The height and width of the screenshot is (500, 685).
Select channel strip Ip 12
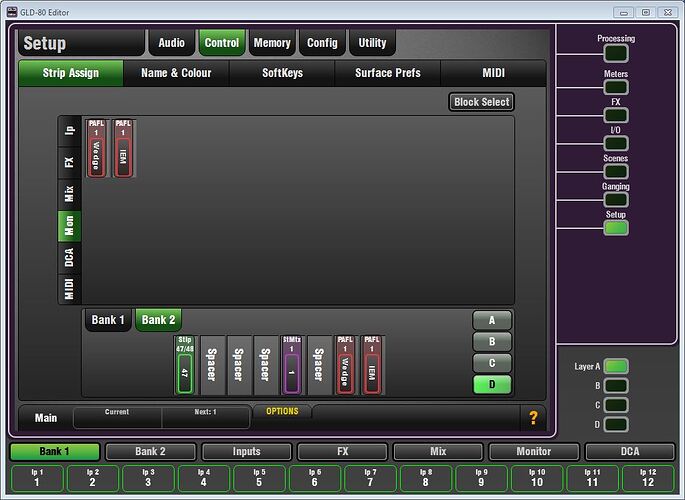pyautogui.click(x=648, y=478)
